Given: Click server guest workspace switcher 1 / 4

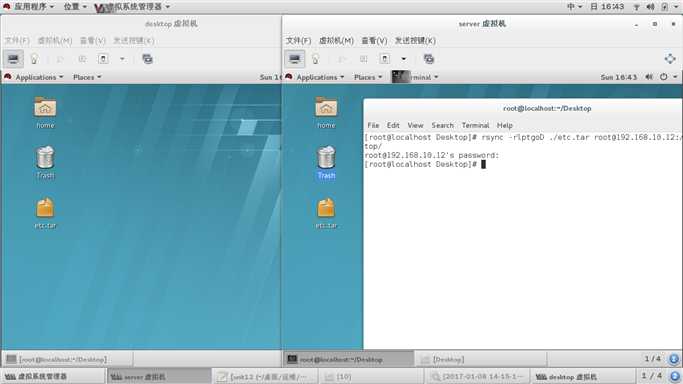Looking at the screenshot, I should (653, 359).
